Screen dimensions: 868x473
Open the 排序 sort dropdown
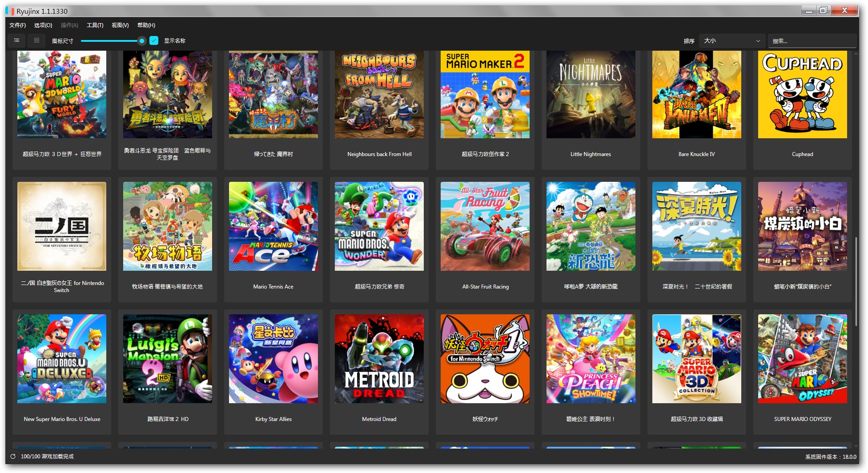coord(732,41)
